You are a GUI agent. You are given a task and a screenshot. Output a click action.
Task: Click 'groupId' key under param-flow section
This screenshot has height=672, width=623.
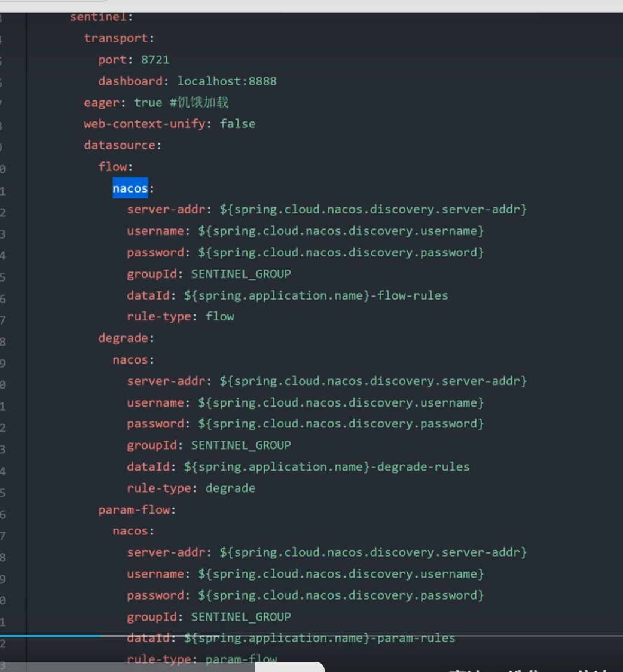pos(152,617)
